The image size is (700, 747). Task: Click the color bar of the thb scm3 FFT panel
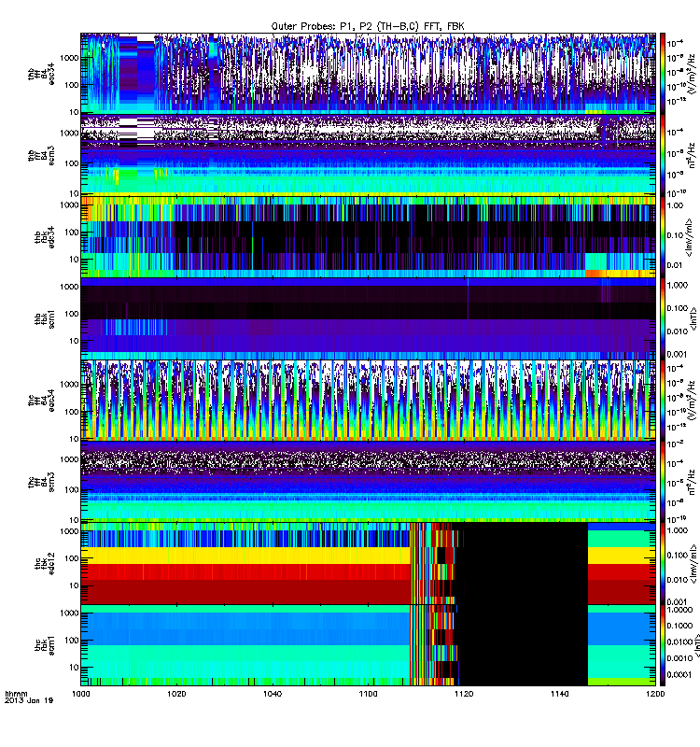tap(663, 155)
